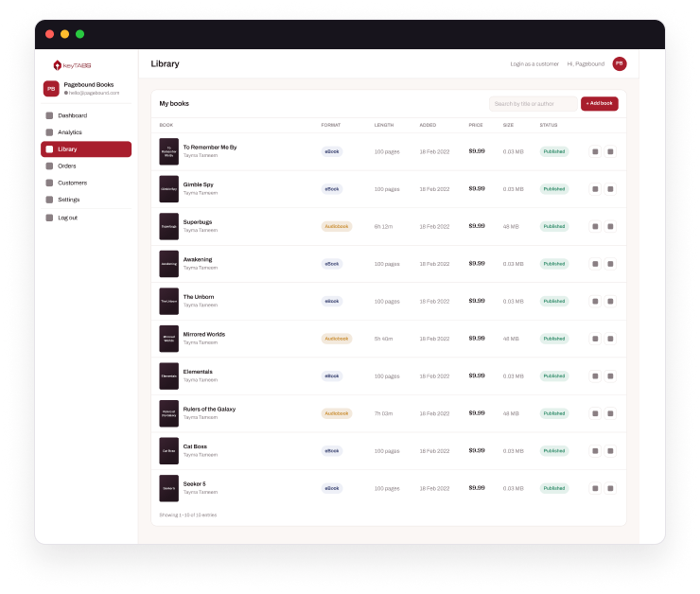
Task: Click the 6h 12m length in Superbugs row
Action: 383,227
